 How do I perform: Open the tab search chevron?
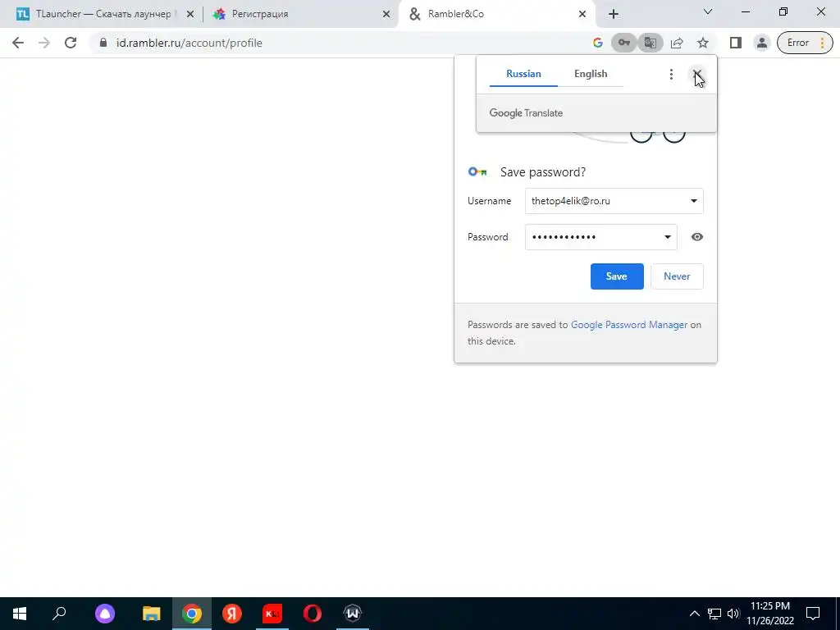(708, 11)
